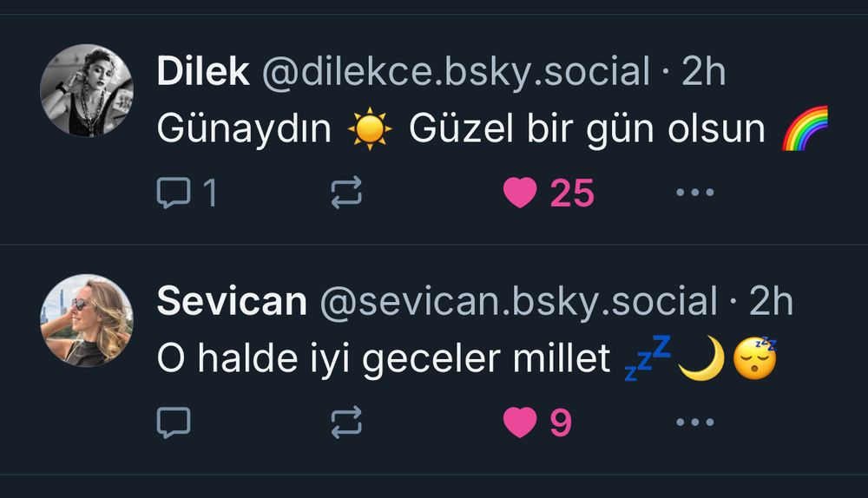Open the post text 'Güzel bir gün olsun'
868x498 pixels.
pyautogui.click(x=587, y=129)
